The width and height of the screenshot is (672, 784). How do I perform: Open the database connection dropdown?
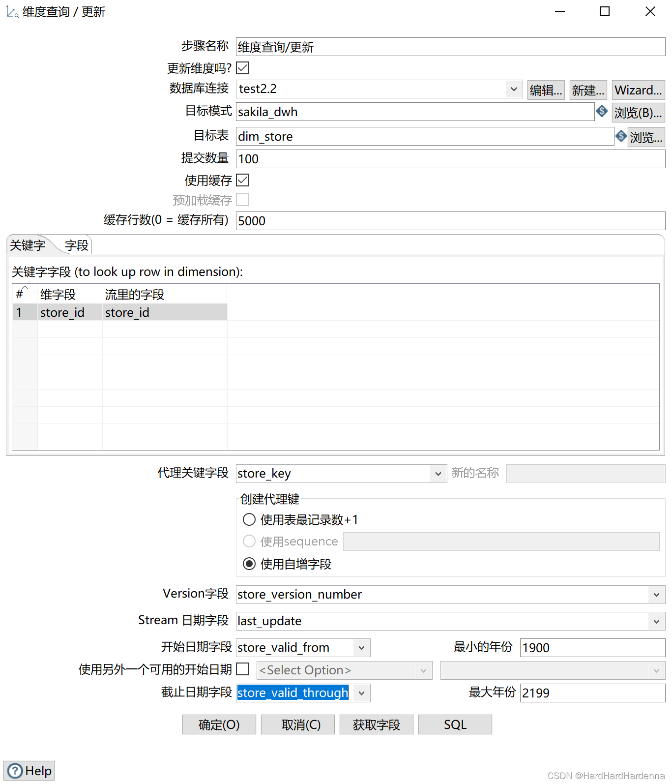click(x=514, y=89)
